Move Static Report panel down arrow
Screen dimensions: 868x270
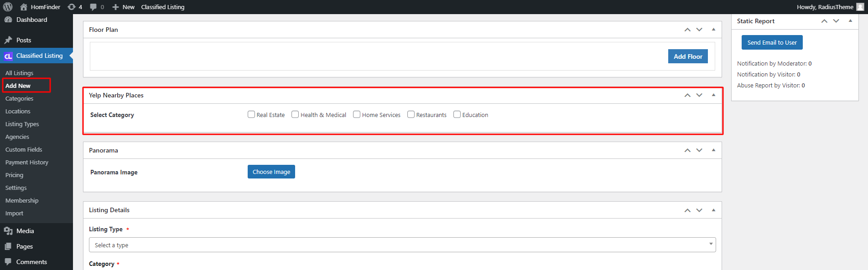point(836,21)
